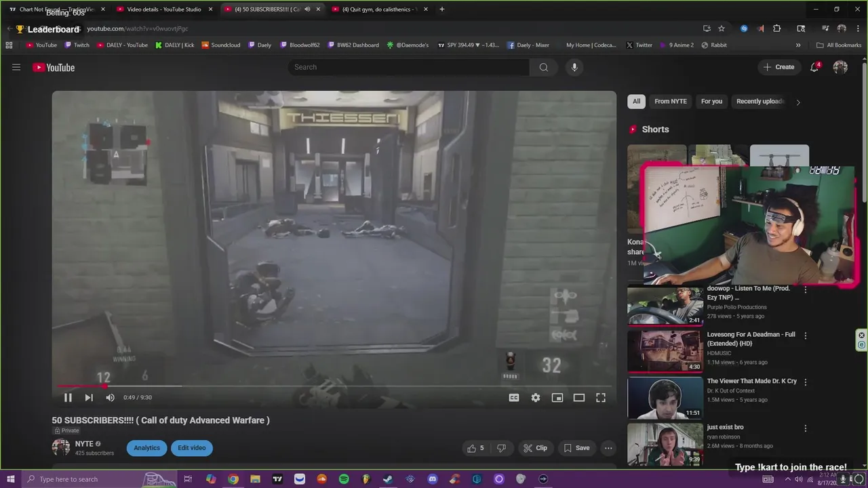Open Discord from the taskbar
The width and height of the screenshot is (868, 488).
coord(433,479)
